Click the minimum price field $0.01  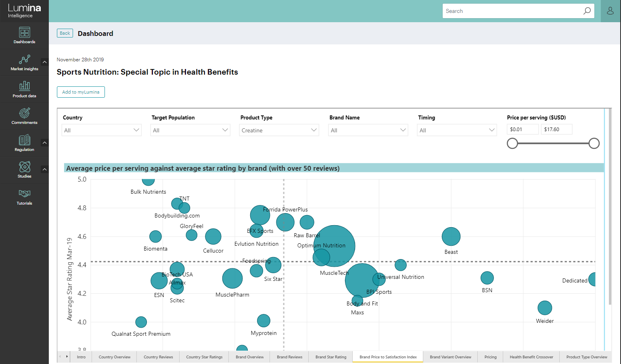tap(523, 129)
